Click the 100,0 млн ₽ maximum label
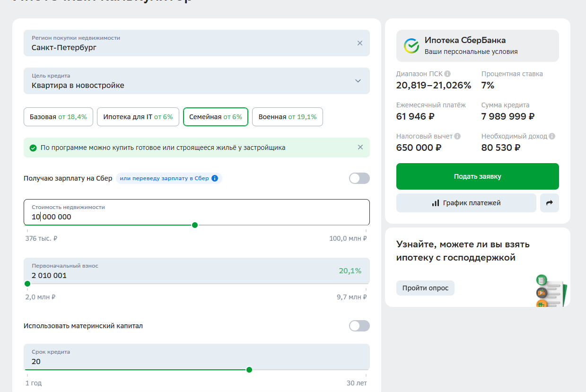 pos(348,238)
